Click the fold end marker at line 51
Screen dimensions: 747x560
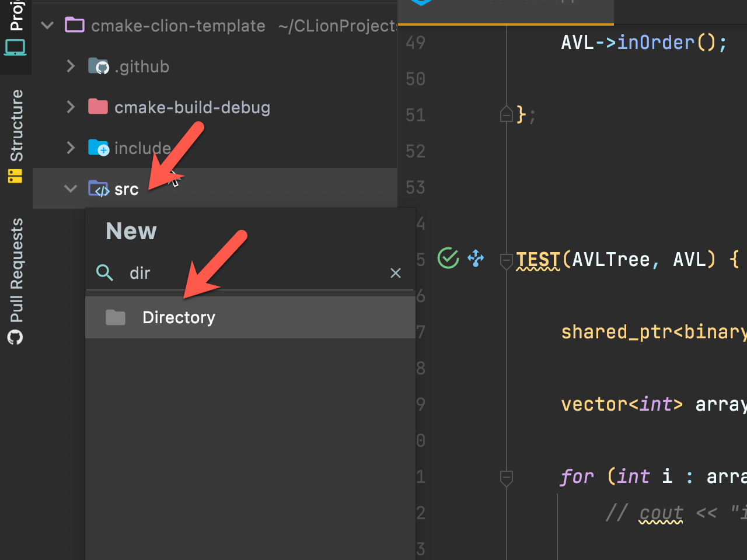(506, 114)
